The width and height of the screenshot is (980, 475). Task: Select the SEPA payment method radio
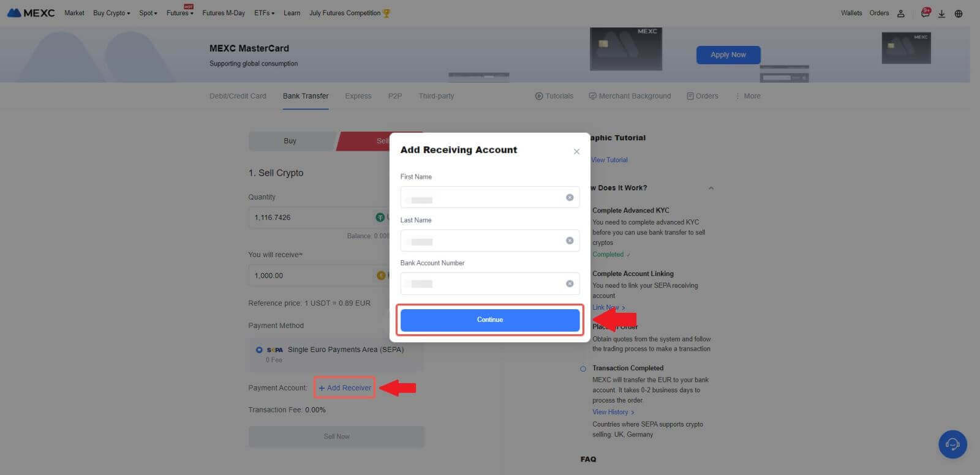(259, 350)
